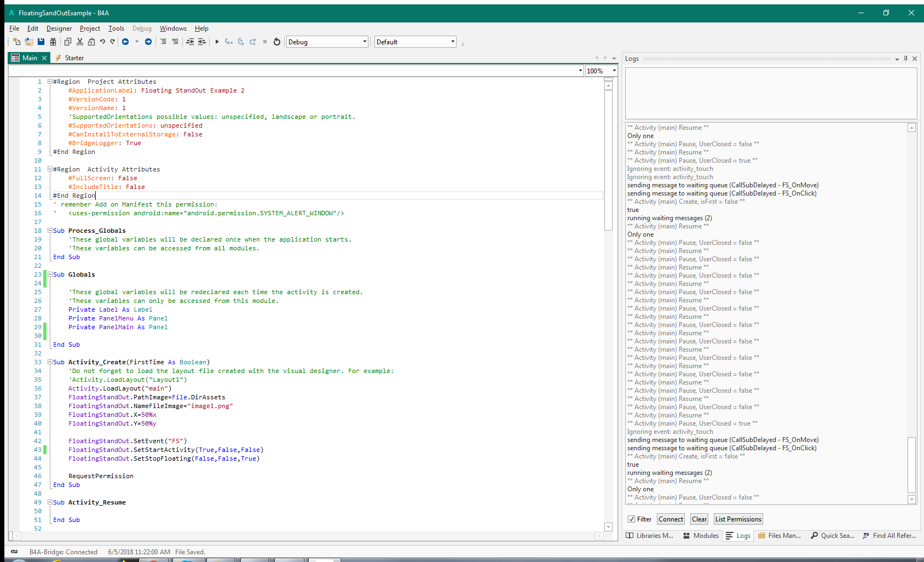Open the Project menu
Image resolution: width=924 pixels, height=562 pixels.
coord(90,28)
